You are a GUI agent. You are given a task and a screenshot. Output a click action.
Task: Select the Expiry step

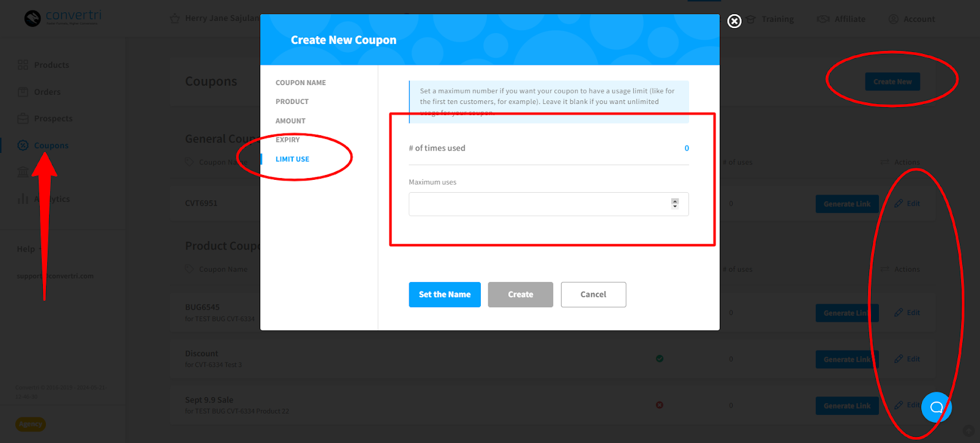pyautogui.click(x=288, y=140)
